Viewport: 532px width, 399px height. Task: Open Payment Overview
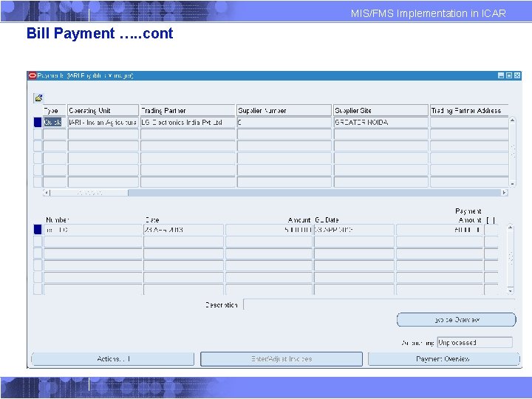click(x=443, y=359)
